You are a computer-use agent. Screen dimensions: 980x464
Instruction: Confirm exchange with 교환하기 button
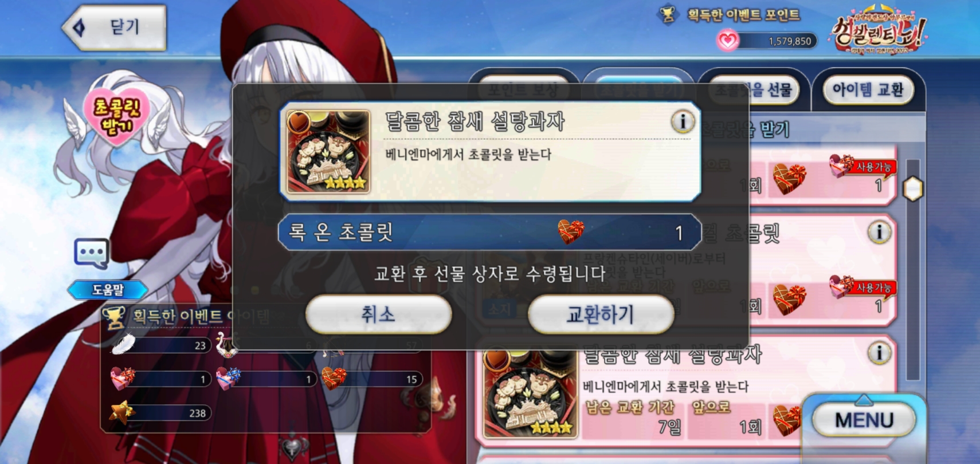pos(600,314)
